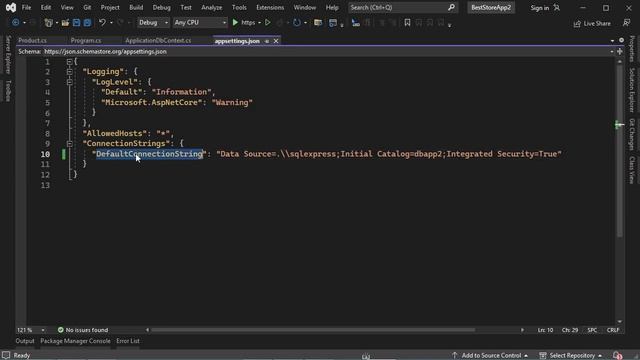This screenshot has width=640, height=360.
Task: Click the horizontal scrollbar thumb in the editor
Action: [x=313, y=330]
